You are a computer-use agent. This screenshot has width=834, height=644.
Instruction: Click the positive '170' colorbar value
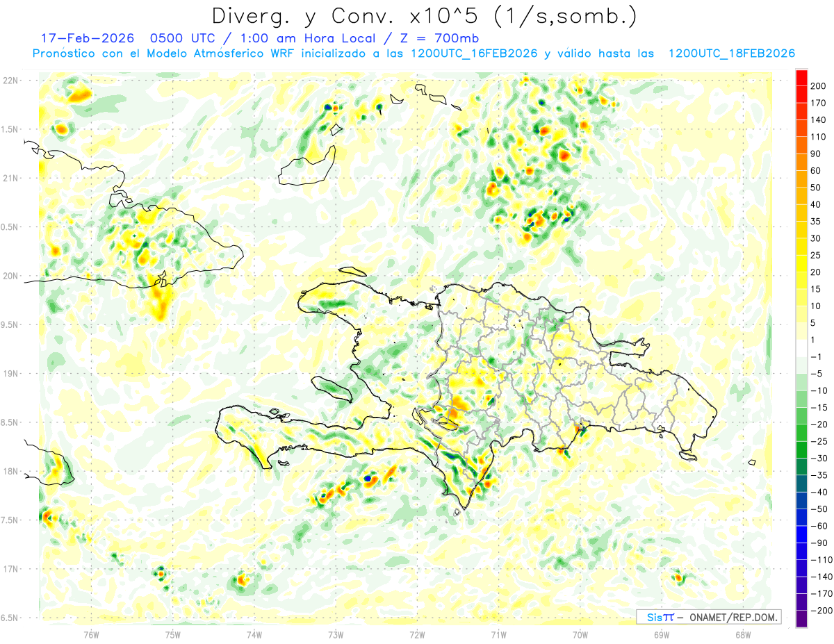[817, 103]
